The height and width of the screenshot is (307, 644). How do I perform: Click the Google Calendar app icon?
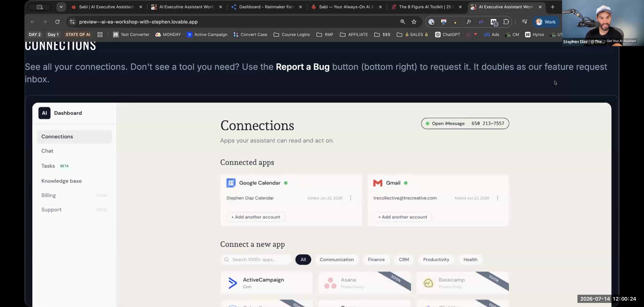[x=231, y=183]
